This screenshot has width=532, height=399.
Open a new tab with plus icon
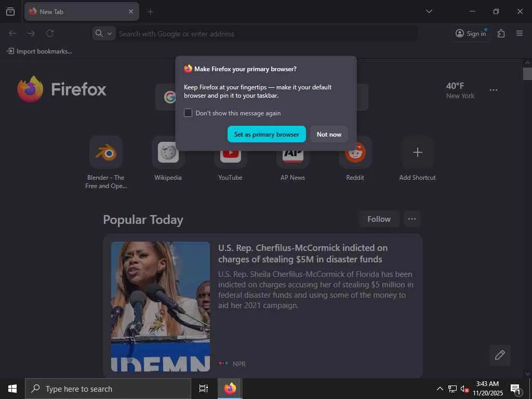click(x=151, y=12)
